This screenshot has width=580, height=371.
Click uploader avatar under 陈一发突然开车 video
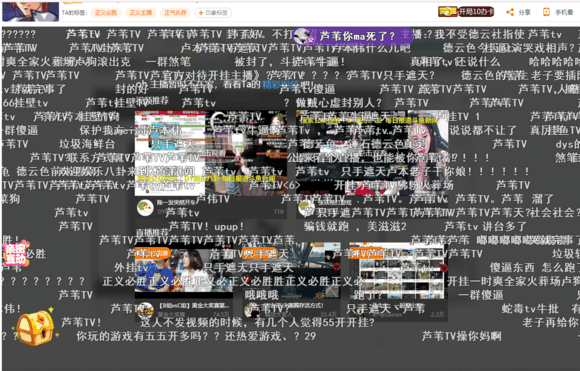tap(145, 208)
